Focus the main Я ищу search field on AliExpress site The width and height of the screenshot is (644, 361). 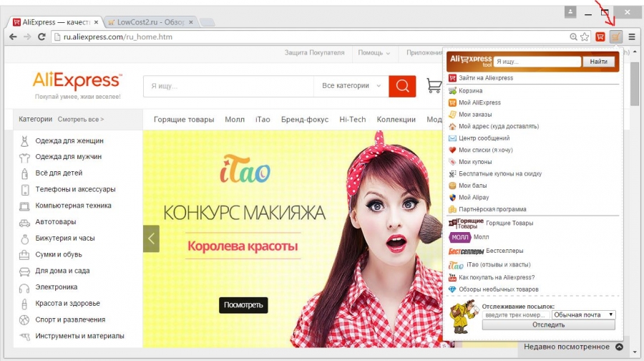[228, 86]
